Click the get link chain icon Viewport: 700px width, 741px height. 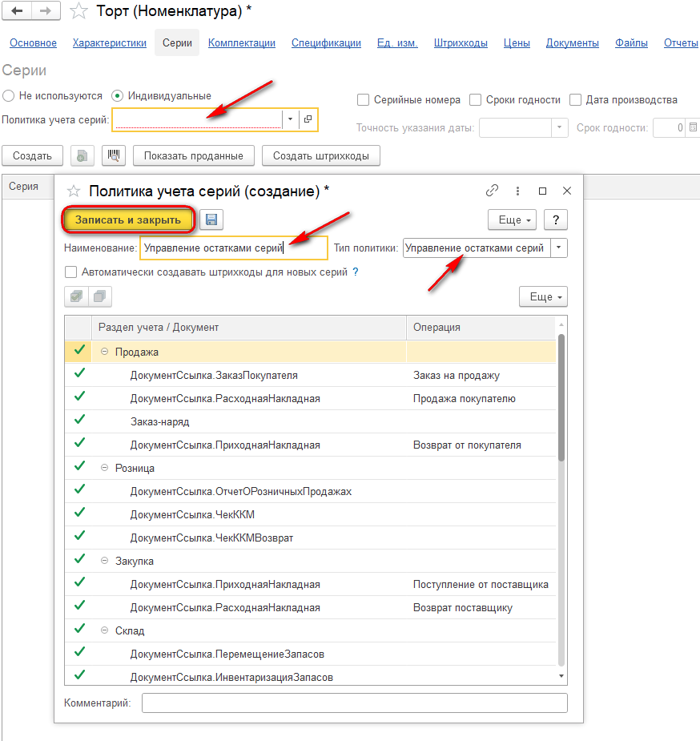[x=492, y=191]
